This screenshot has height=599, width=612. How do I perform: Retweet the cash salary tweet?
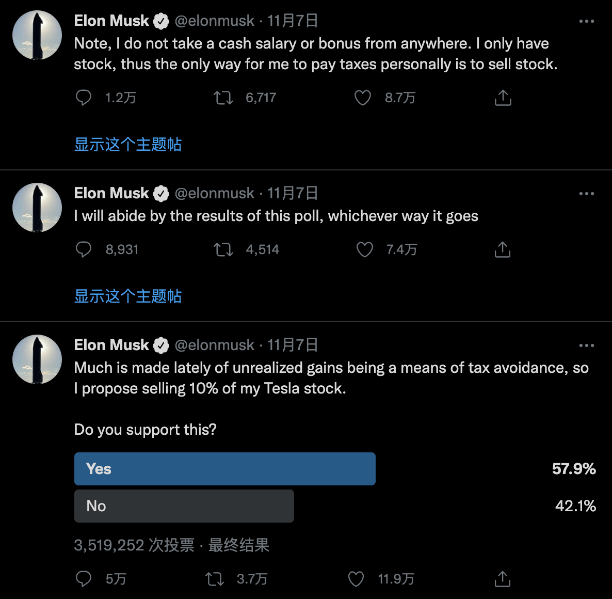click(x=225, y=98)
